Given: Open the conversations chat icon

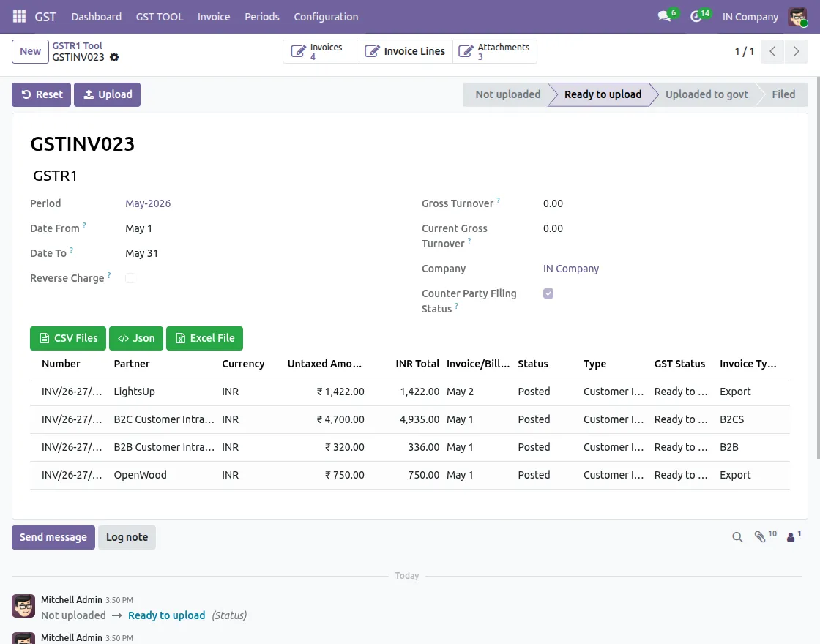Looking at the screenshot, I should coord(665,17).
